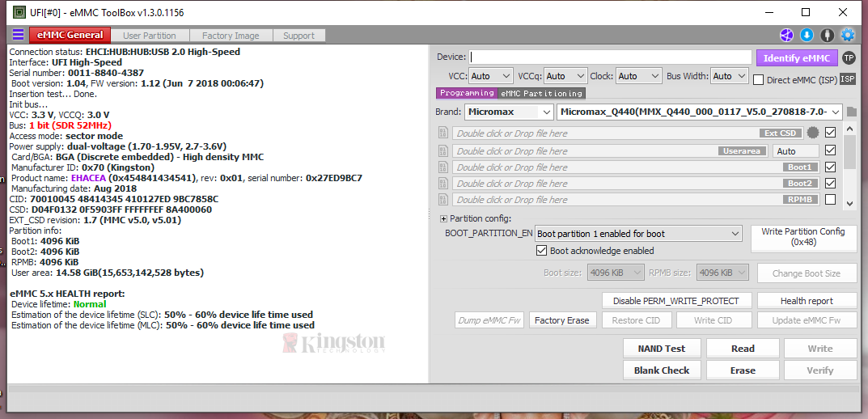Open the Brand dropdown showing Micromax
The image size is (868, 419).
coord(509,112)
